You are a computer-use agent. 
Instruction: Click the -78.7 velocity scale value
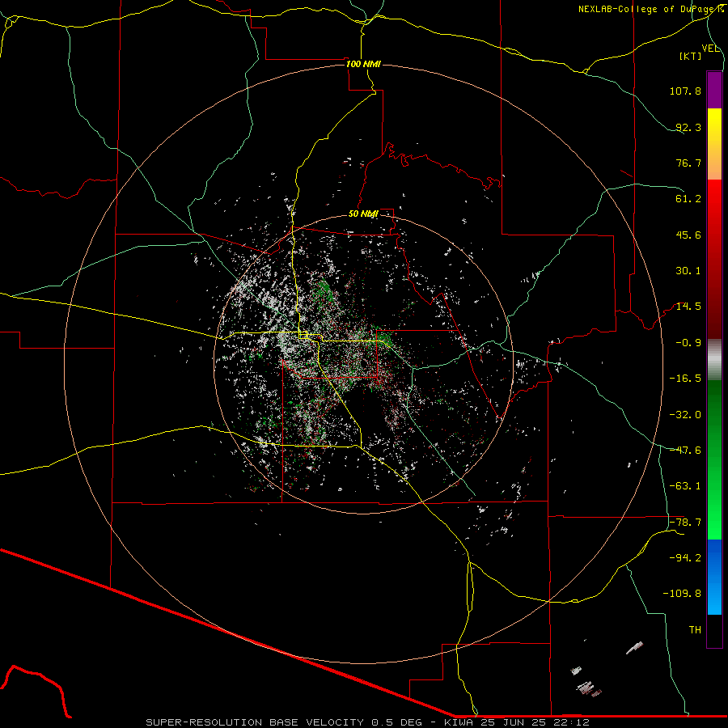tap(685, 523)
